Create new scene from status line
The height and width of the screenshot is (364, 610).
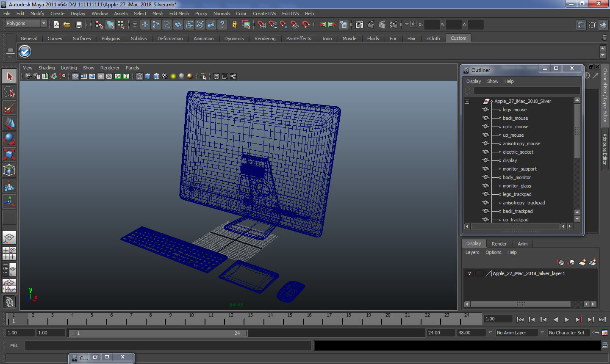(x=56, y=25)
